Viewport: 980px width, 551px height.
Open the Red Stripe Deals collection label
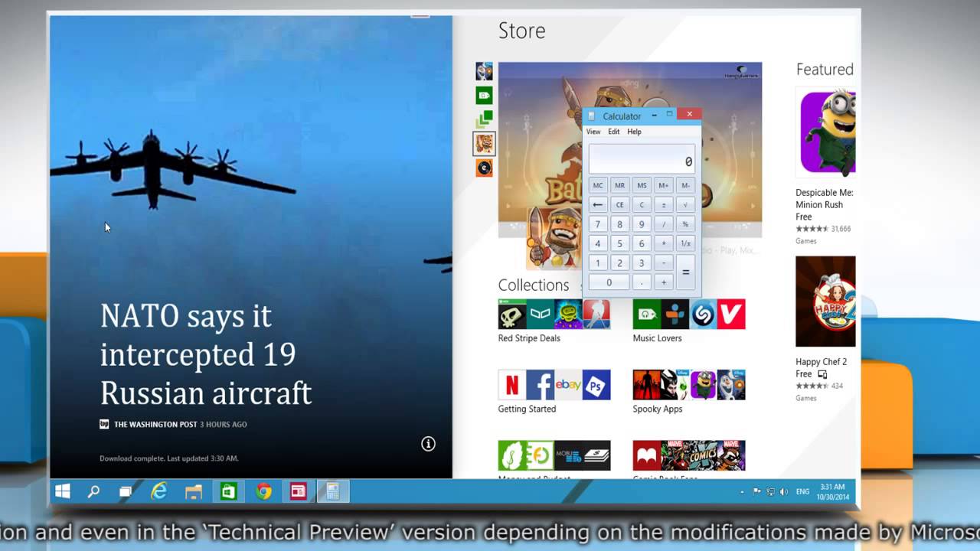[529, 338]
